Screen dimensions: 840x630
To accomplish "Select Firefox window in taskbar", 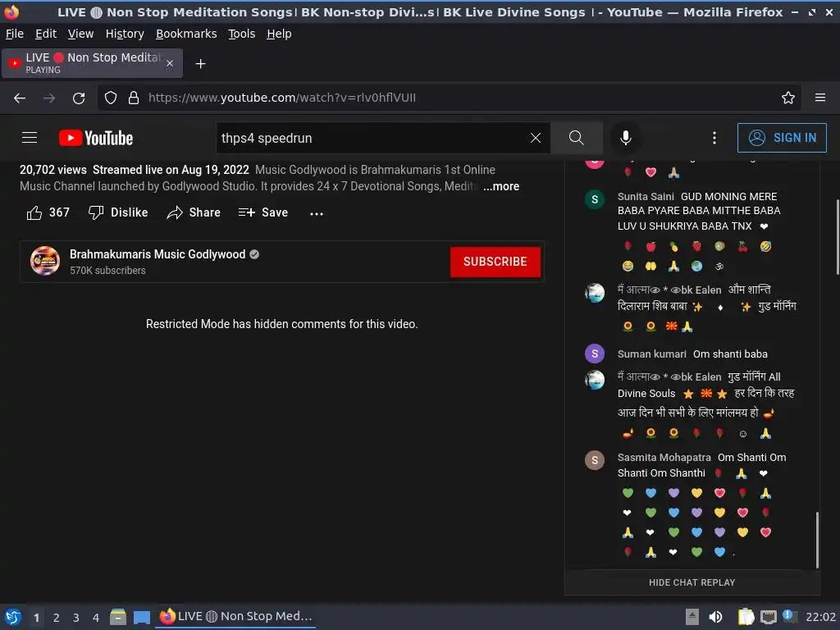I will click(235, 617).
